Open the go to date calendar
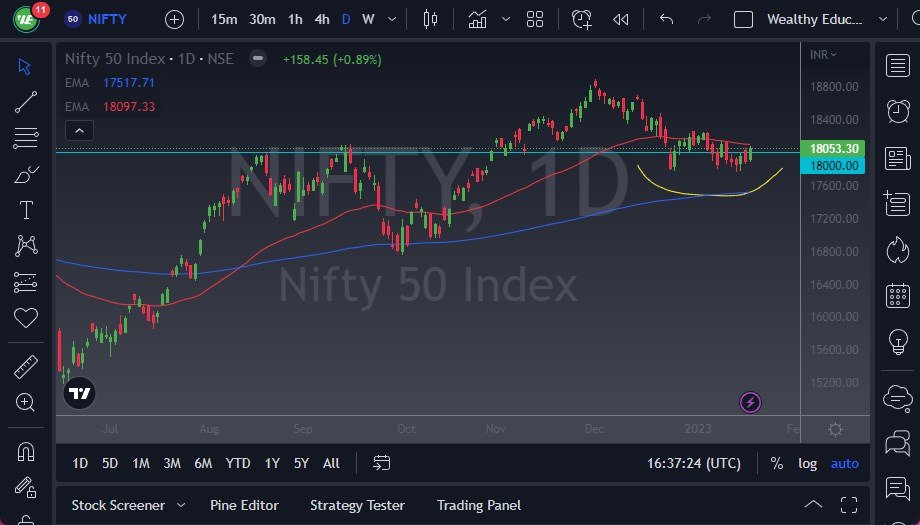920x525 pixels. tap(381, 463)
